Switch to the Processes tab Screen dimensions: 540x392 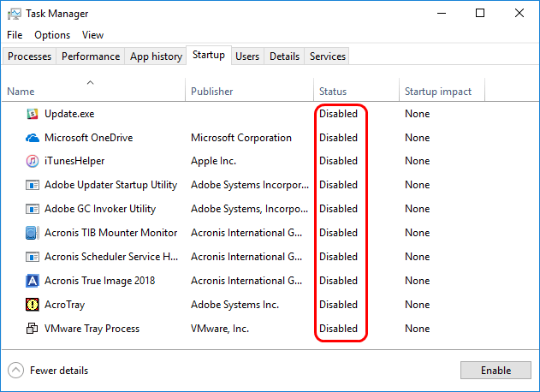pos(30,56)
